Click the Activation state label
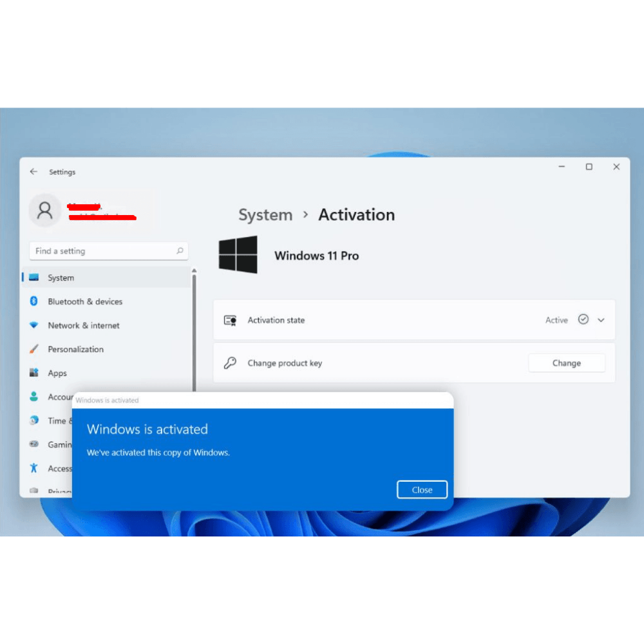Image resolution: width=644 pixels, height=644 pixels. [276, 320]
